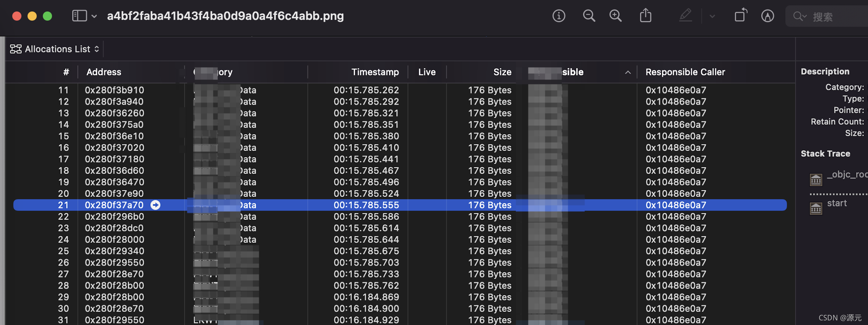
Task: Sort by the Timestamp column header
Action: click(x=375, y=72)
